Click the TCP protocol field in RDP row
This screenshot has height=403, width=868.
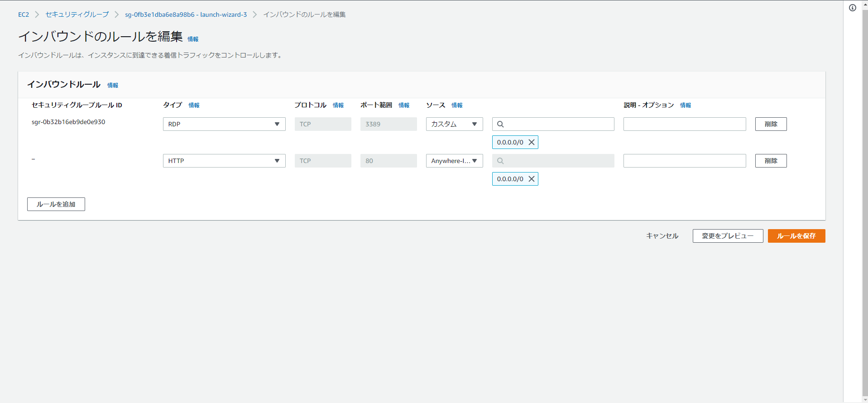(x=323, y=124)
